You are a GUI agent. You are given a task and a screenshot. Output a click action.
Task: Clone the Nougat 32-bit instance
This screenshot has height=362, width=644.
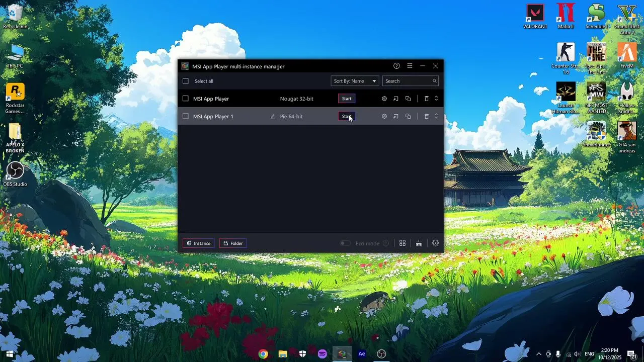point(408,99)
